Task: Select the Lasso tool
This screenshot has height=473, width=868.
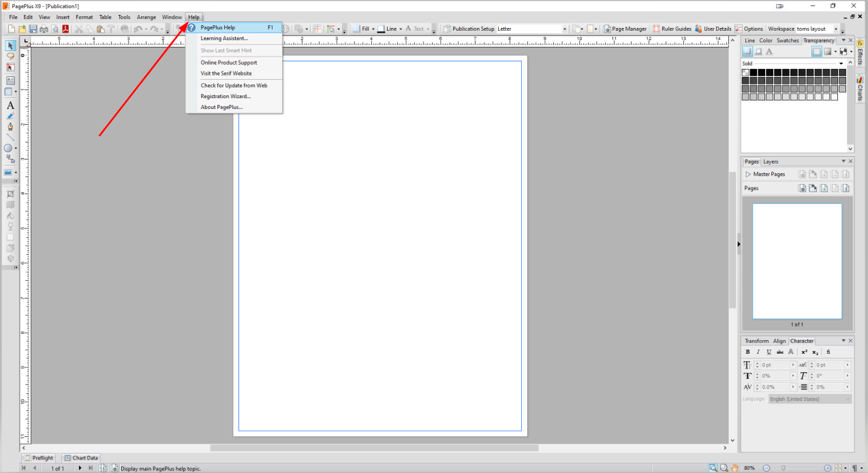Action: coord(10,57)
